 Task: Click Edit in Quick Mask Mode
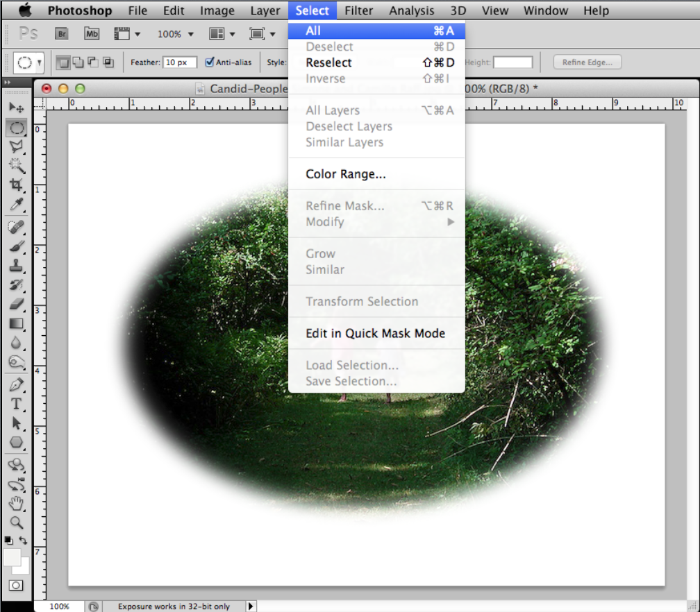click(375, 333)
